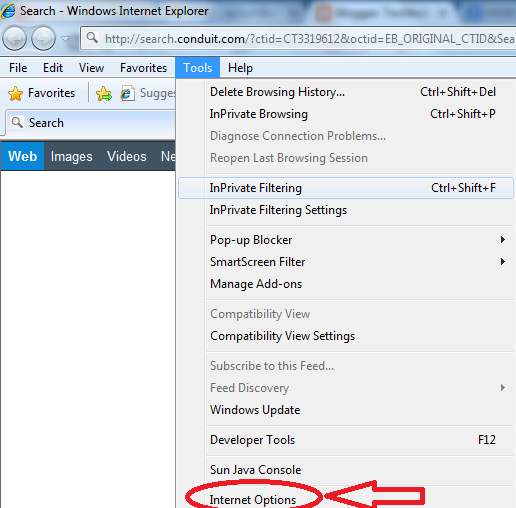
Task: Open the File menu
Action: tap(18, 68)
